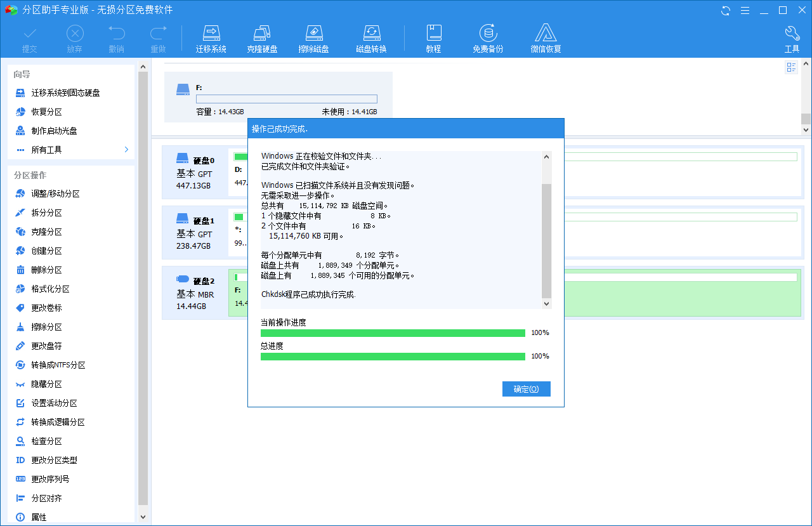Choose 属性 properties entry

31,517
